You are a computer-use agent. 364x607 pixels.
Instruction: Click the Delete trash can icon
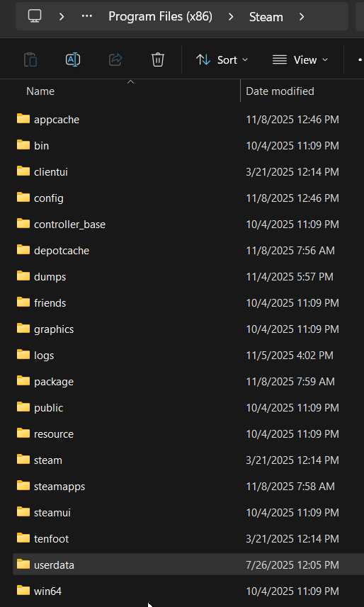[x=158, y=59]
